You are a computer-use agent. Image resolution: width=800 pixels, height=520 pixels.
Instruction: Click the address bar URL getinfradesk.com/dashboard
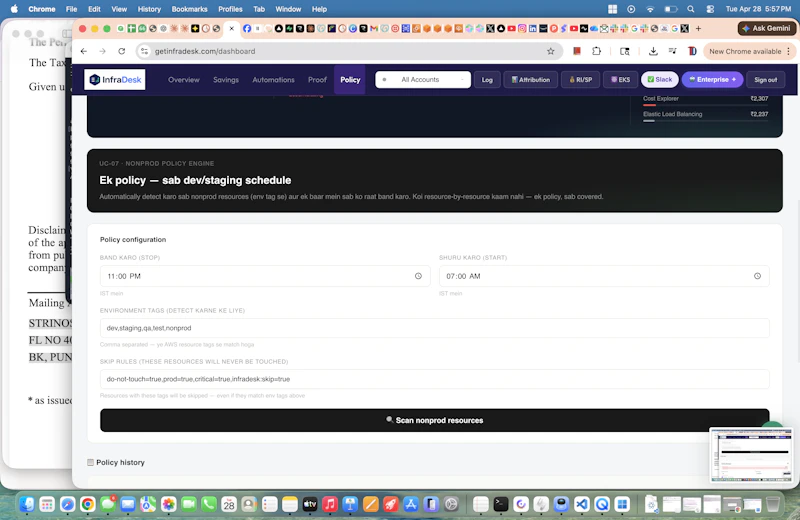tap(205, 51)
